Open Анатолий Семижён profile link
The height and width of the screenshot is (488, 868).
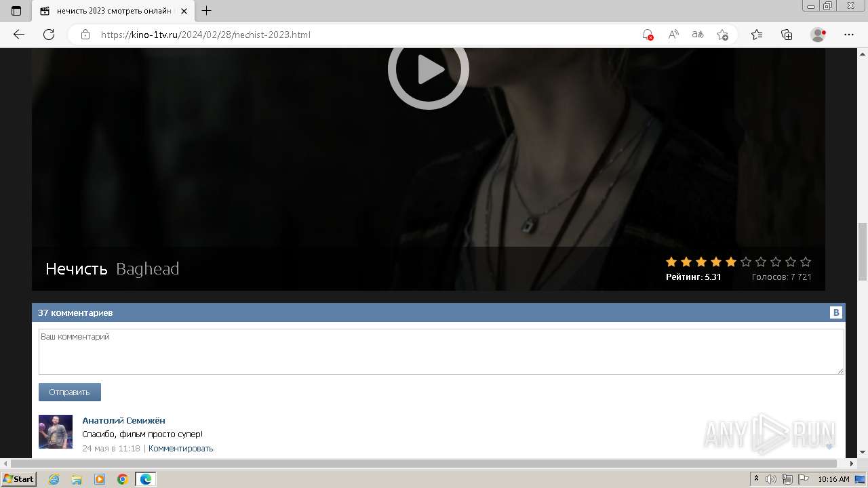pos(123,421)
